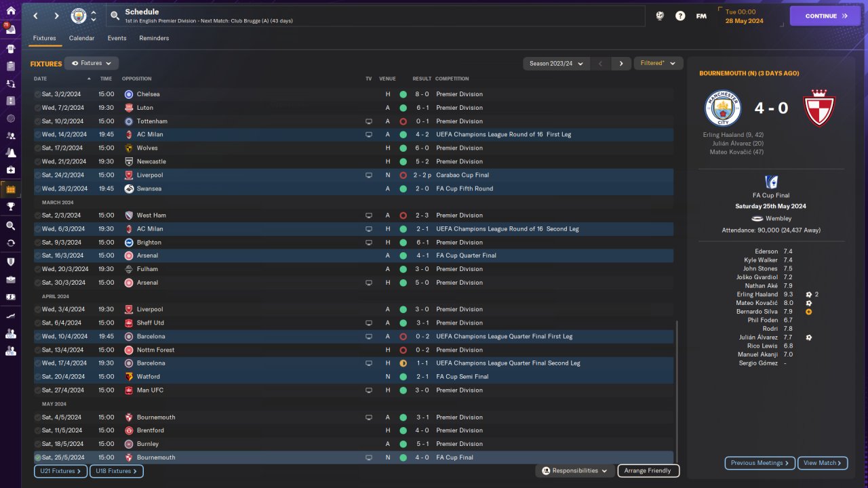Click the Competition column header

(x=452, y=79)
